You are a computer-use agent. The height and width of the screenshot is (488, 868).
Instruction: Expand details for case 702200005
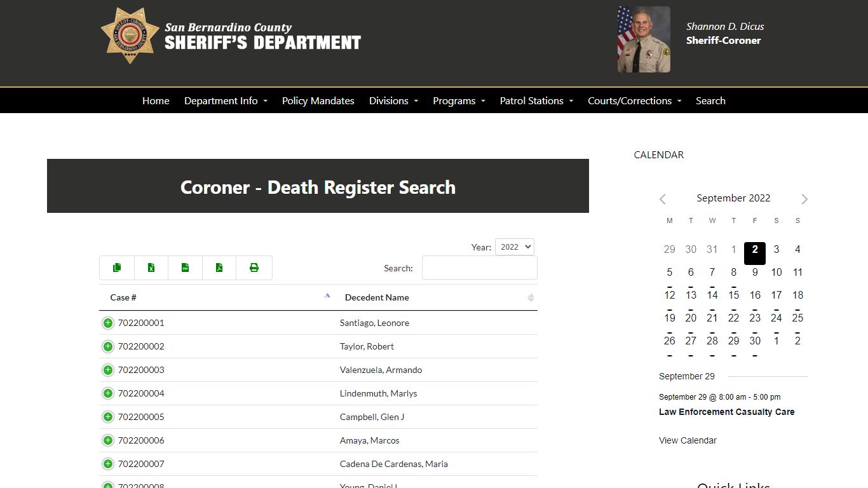pyautogui.click(x=108, y=417)
